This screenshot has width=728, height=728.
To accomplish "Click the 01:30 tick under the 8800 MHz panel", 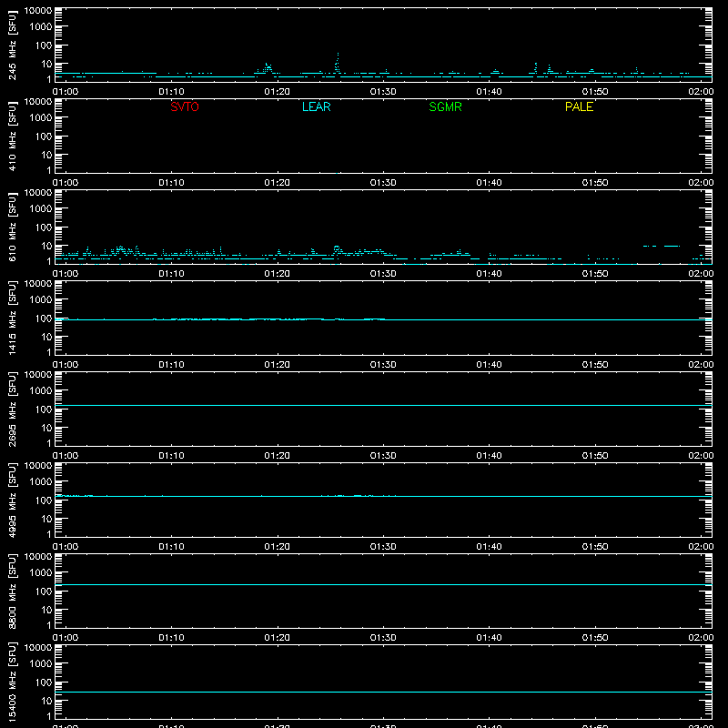I will 383,638.
